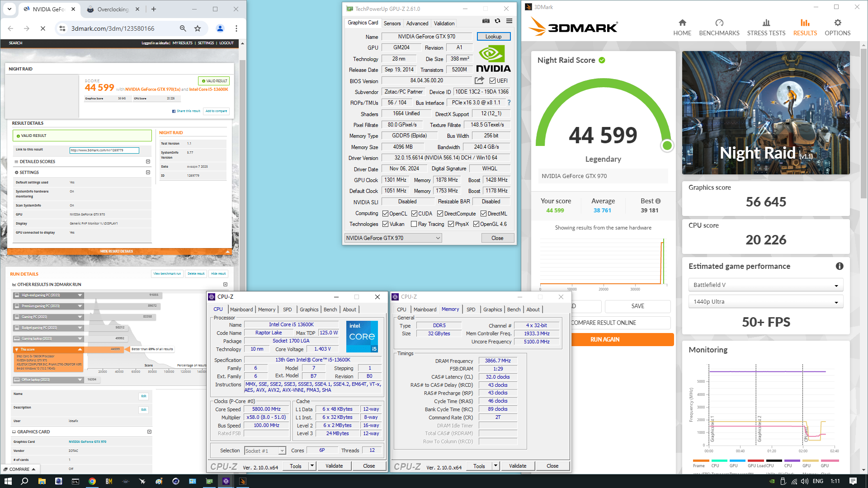Take a GPU-Z screenshot with camera icon

tap(486, 21)
